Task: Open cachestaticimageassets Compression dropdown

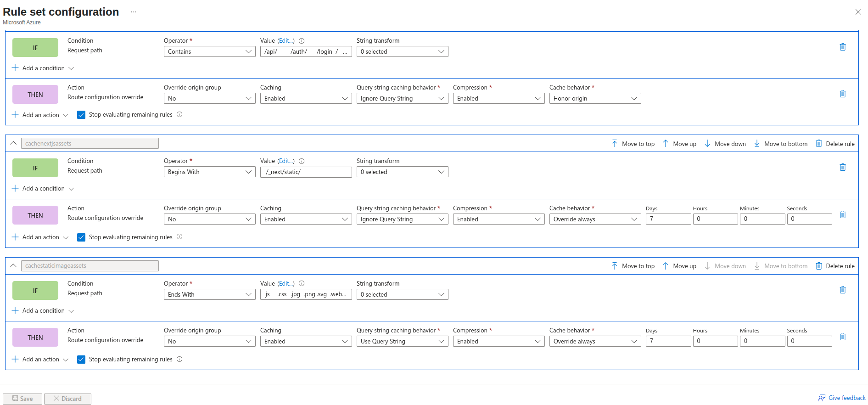Action: (x=498, y=341)
